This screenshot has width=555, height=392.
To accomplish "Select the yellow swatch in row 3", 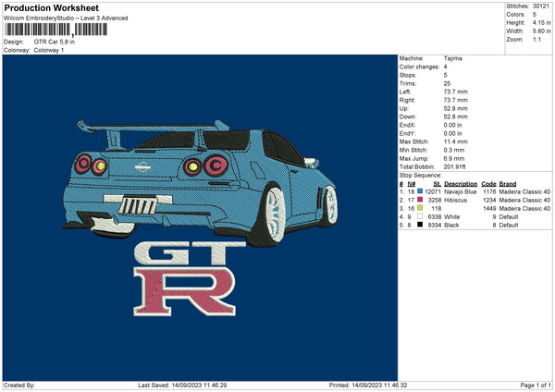I will coord(420,208).
